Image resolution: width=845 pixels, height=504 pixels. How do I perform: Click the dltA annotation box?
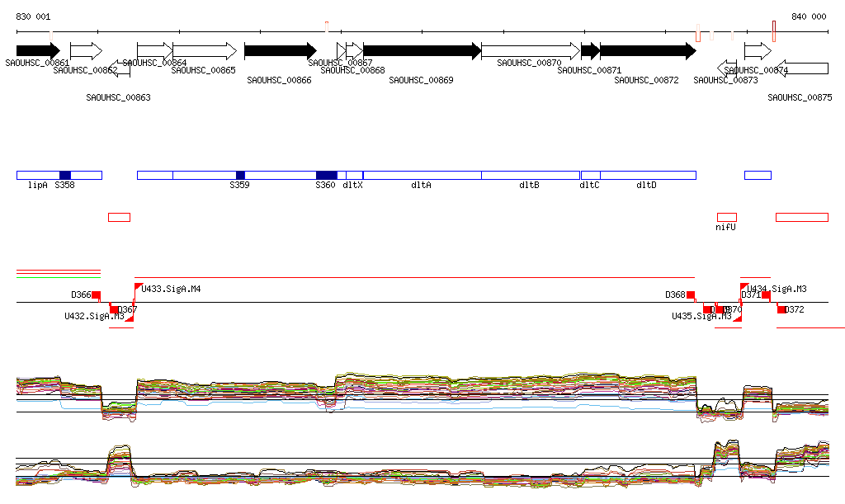[x=422, y=175]
